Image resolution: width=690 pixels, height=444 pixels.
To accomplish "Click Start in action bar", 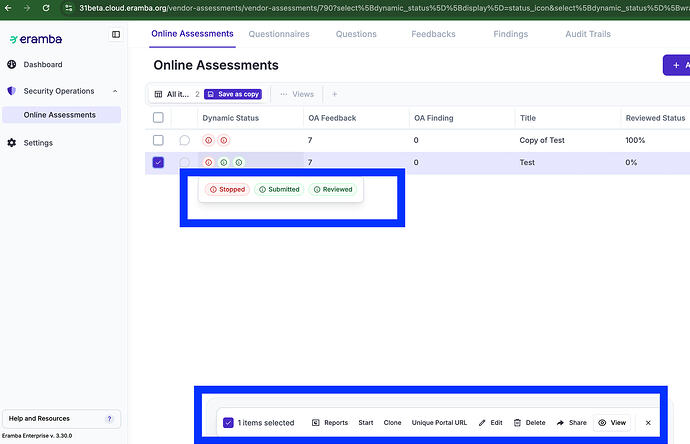I will click(366, 423).
